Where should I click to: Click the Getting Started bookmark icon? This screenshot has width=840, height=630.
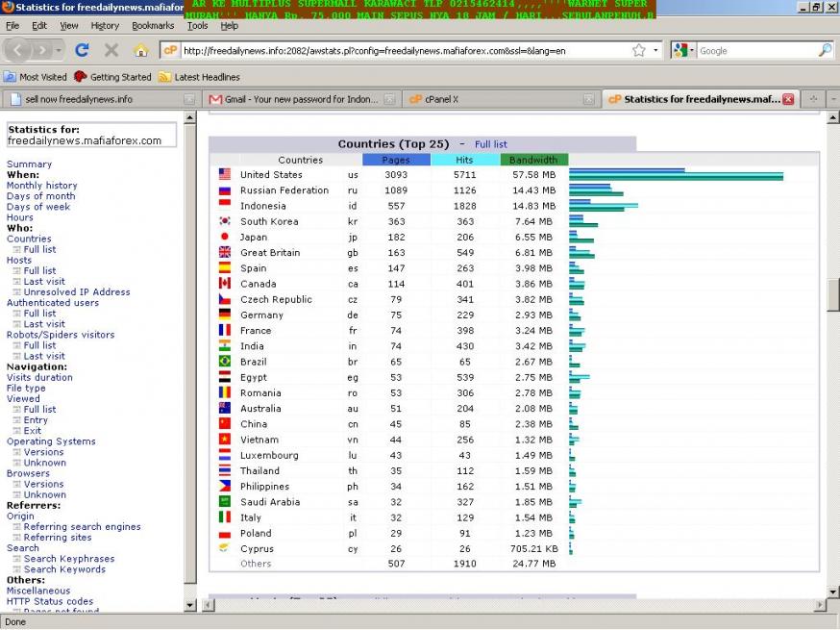tap(81, 77)
